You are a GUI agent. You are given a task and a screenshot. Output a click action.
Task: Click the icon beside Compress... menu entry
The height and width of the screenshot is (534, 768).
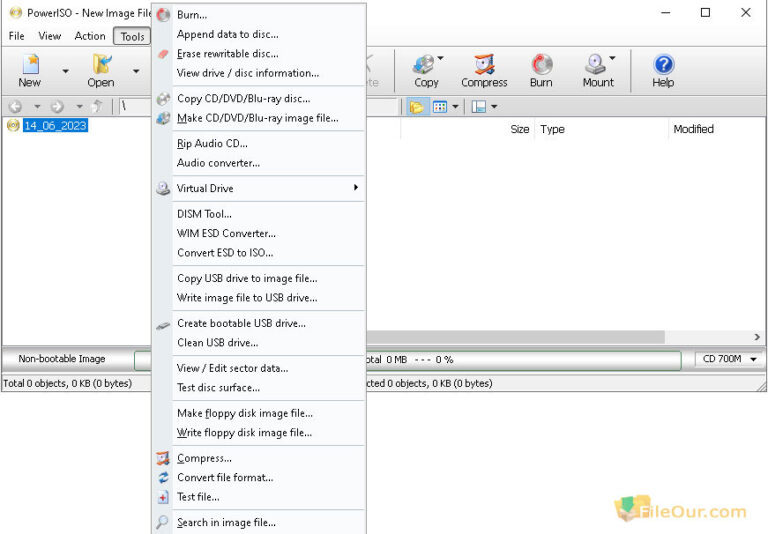(x=163, y=458)
